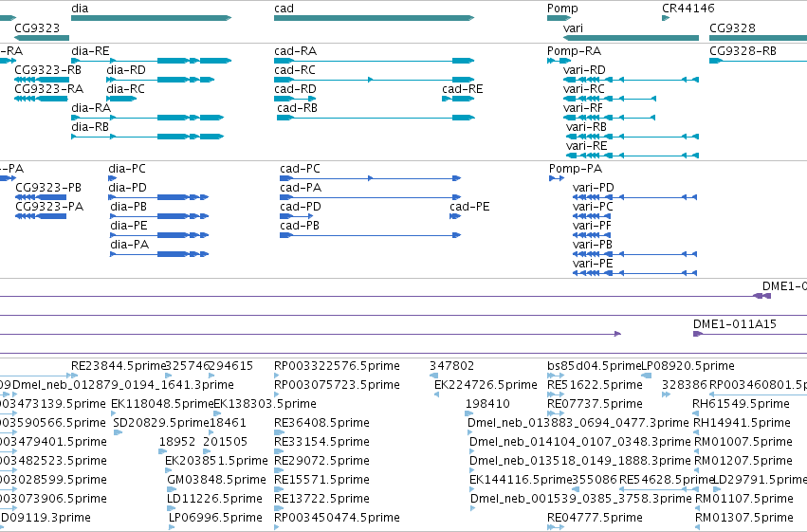Image resolution: width=807 pixels, height=532 pixels.
Task: Click the CG9323-RA transcript label
Action: click(x=49, y=89)
